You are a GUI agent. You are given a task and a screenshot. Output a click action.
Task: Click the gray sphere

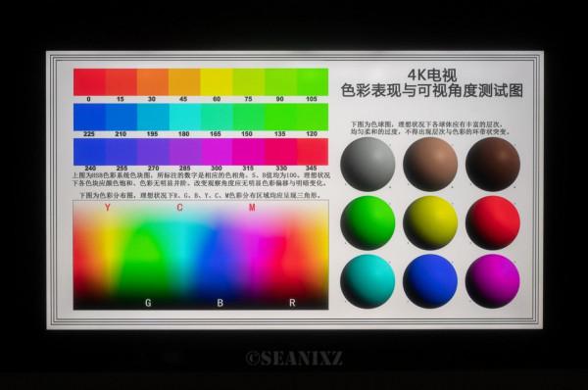click(367, 165)
